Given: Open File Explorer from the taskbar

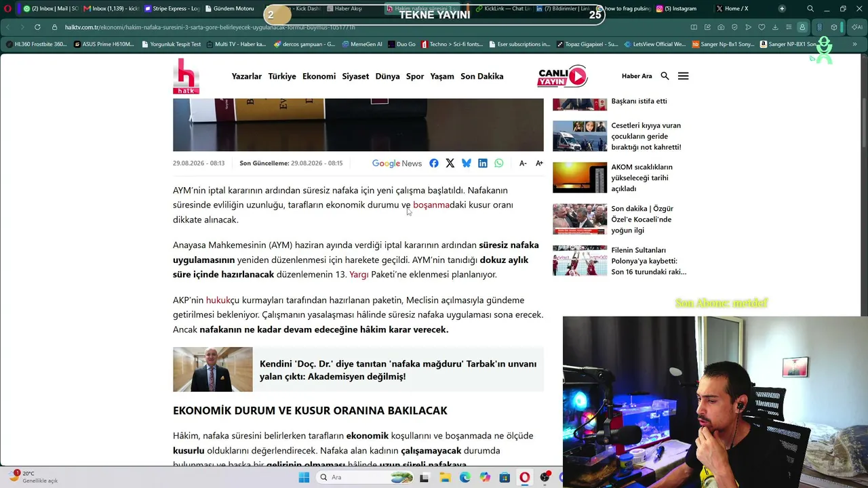Looking at the screenshot, I should 445,477.
